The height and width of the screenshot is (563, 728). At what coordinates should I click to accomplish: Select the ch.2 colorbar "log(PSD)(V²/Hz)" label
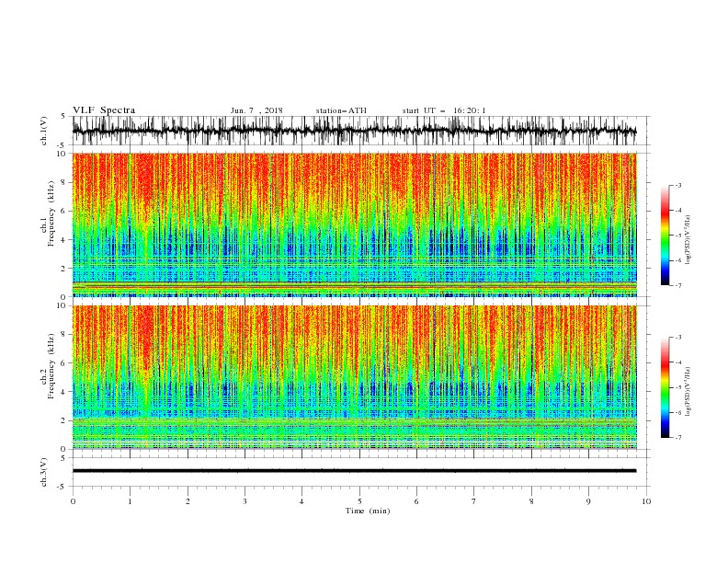688,392
